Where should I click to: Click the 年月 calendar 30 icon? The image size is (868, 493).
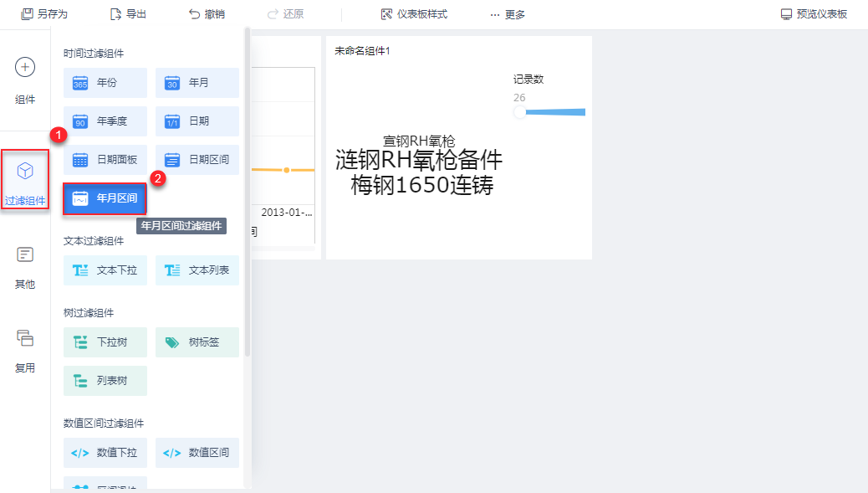172,83
